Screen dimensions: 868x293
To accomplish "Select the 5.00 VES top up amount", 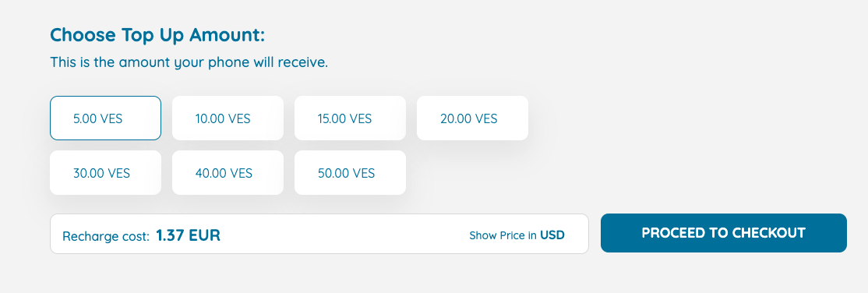I will pyautogui.click(x=106, y=118).
